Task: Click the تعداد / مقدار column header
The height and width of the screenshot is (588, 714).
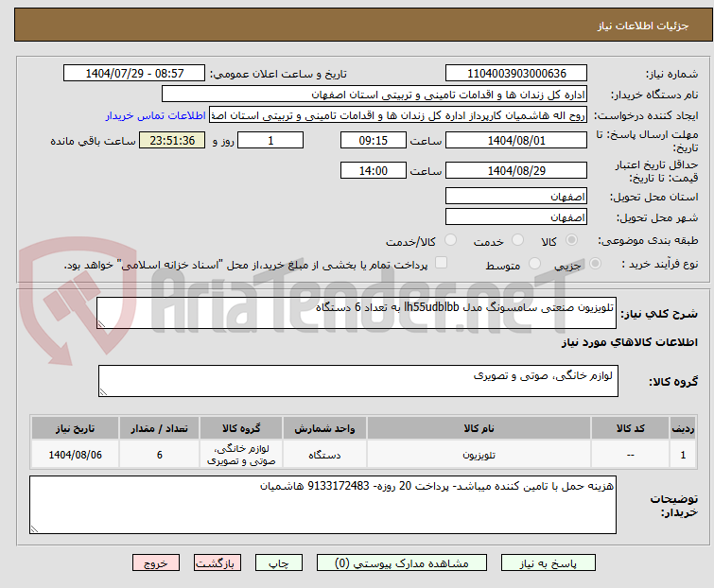Action: (160, 428)
